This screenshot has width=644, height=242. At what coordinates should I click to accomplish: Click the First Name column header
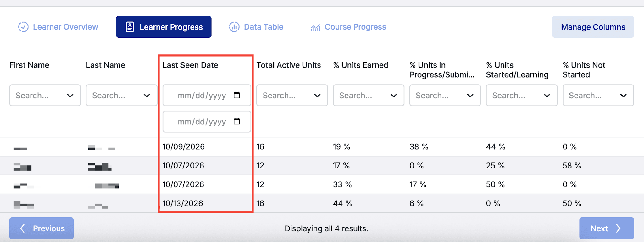[x=29, y=65]
